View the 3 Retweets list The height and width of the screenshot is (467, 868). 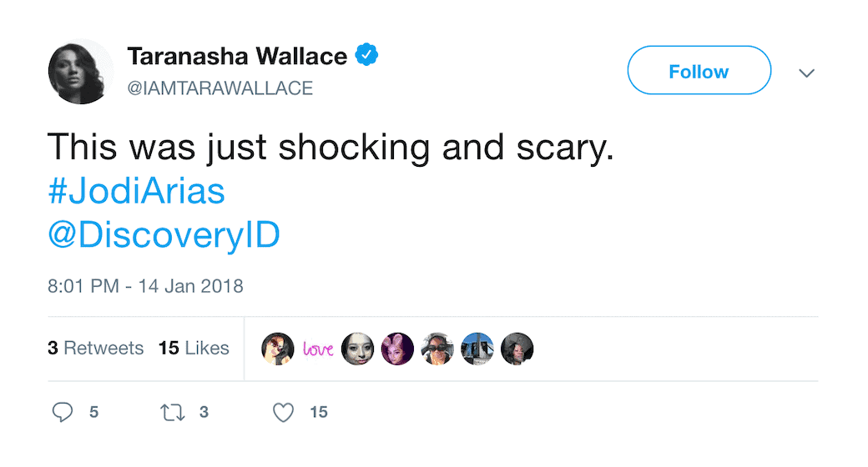pos(95,348)
